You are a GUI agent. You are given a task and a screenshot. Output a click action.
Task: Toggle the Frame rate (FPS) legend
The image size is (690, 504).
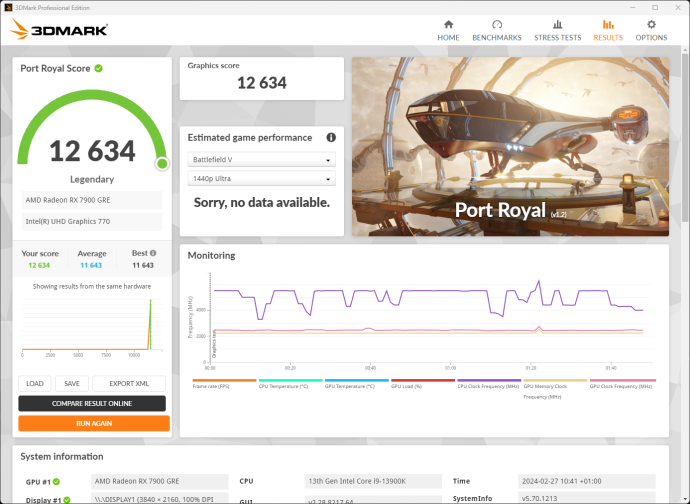(x=224, y=383)
